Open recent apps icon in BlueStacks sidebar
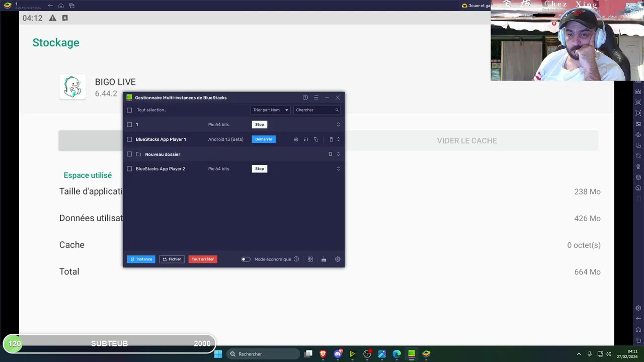The height and width of the screenshot is (362, 644). [x=638, y=340]
